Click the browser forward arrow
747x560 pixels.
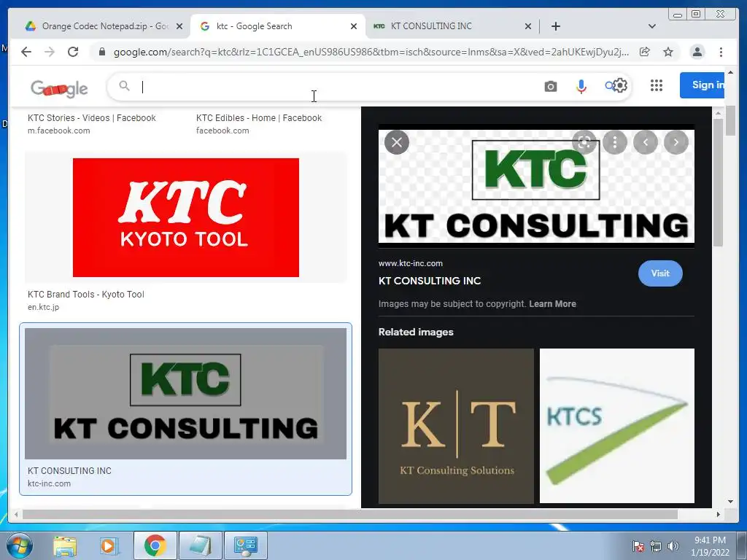point(50,52)
